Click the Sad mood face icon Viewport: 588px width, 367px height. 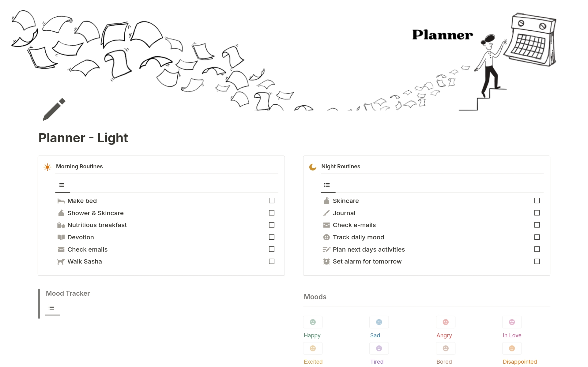(379, 322)
